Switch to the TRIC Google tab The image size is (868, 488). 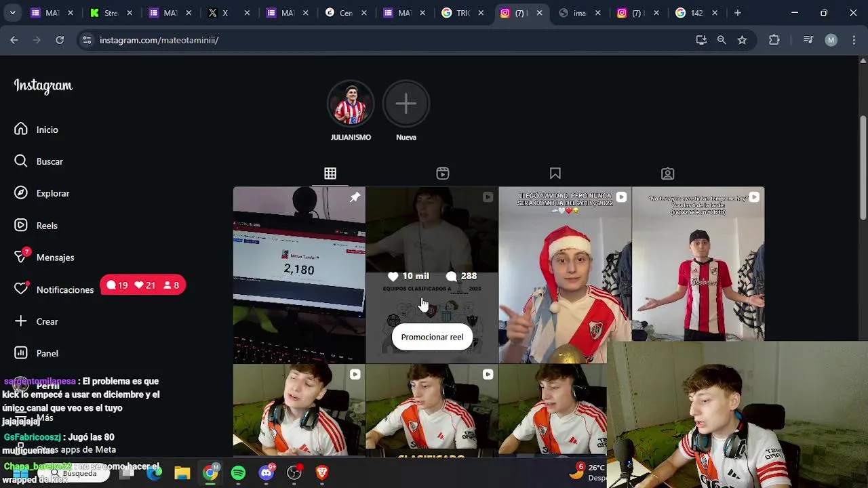pyautogui.click(x=463, y=13)
